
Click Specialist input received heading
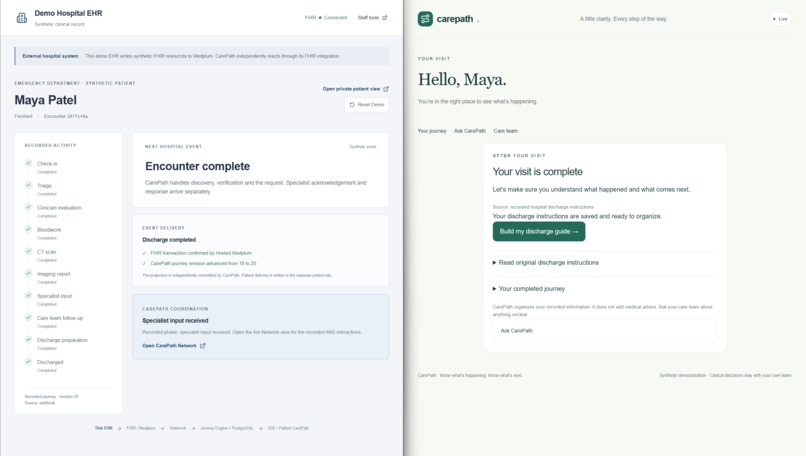175,321
